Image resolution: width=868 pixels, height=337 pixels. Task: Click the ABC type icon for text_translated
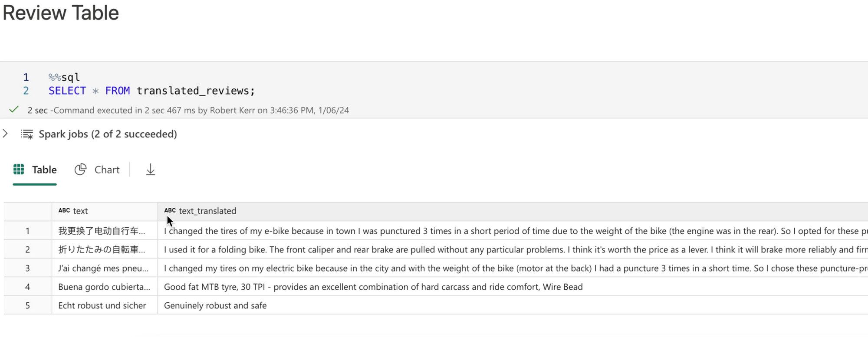[170, 211]
